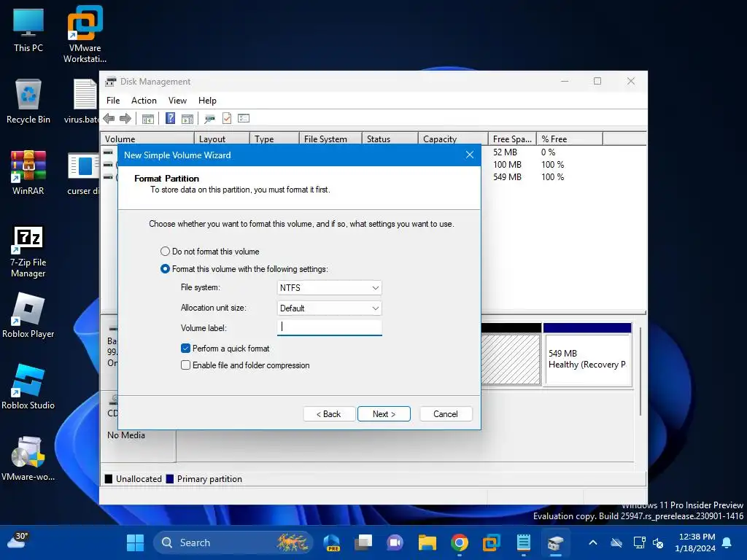The height and width of the screenshot is (560, 747).
Task: Toggle 'Perform a quick format' checkbox
Action: click(225, 349)
